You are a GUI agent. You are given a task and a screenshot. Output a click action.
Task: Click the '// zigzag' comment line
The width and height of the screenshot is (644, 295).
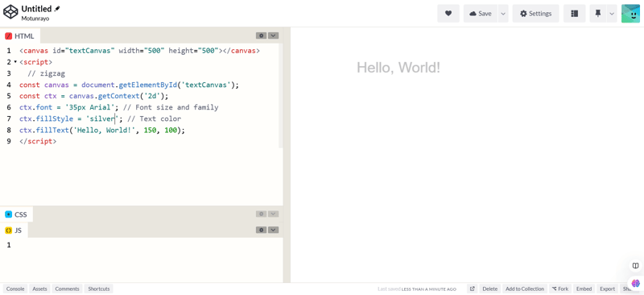click(x=47, y=73)
